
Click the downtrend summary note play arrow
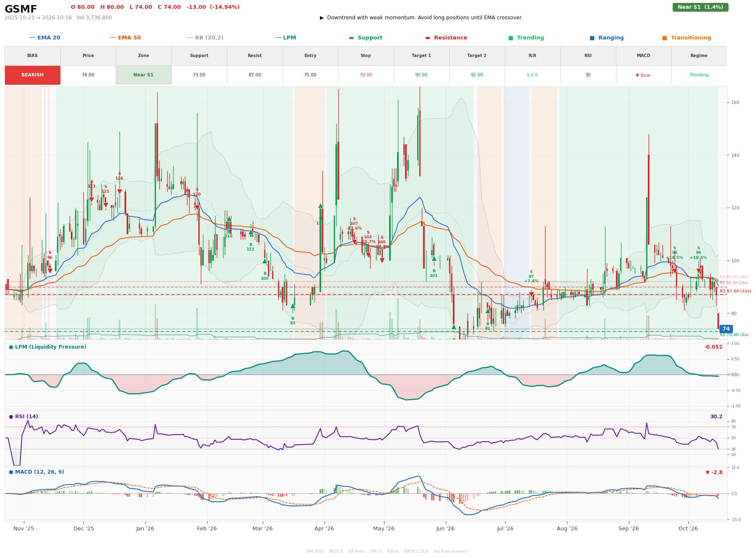322,18
